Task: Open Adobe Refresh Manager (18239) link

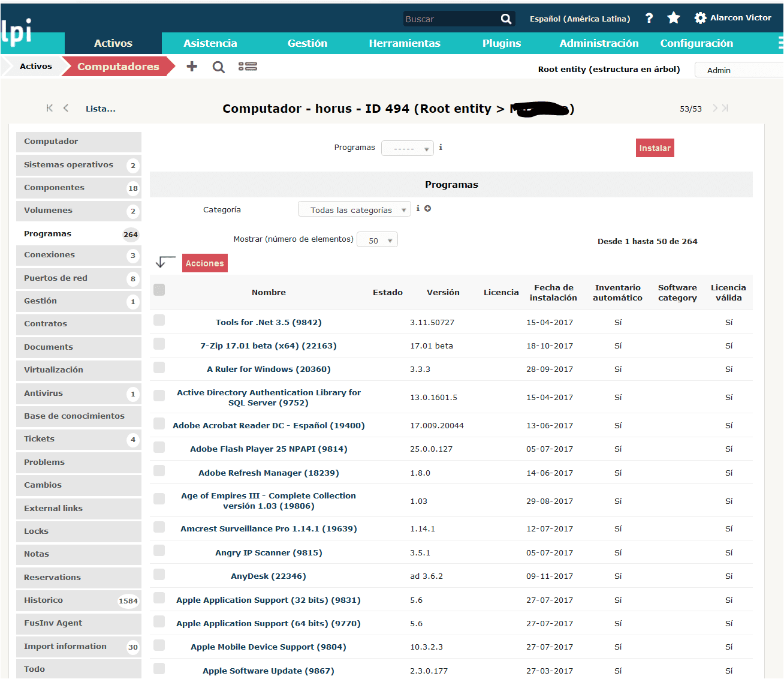Action: (269, 473)
